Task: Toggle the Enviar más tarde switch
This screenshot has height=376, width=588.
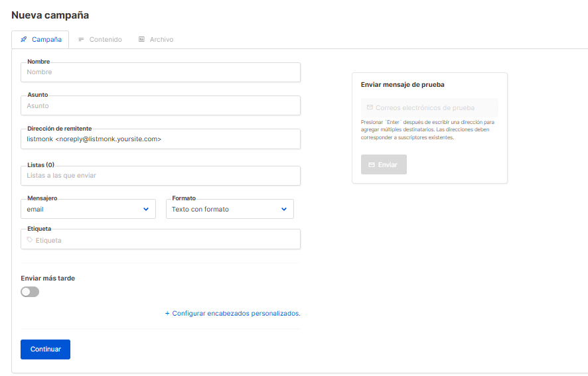Action: pos(30,292)
